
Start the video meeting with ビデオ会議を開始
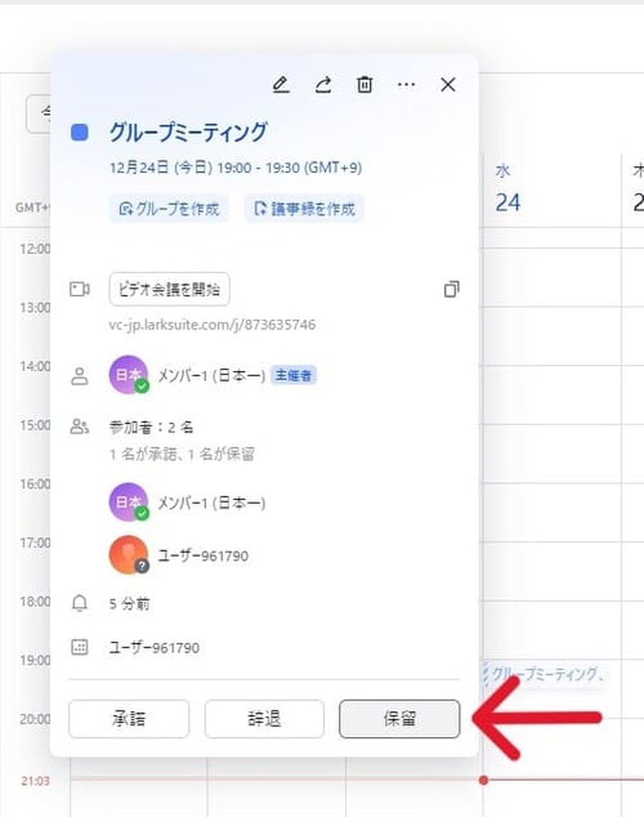tap(169, 289)
